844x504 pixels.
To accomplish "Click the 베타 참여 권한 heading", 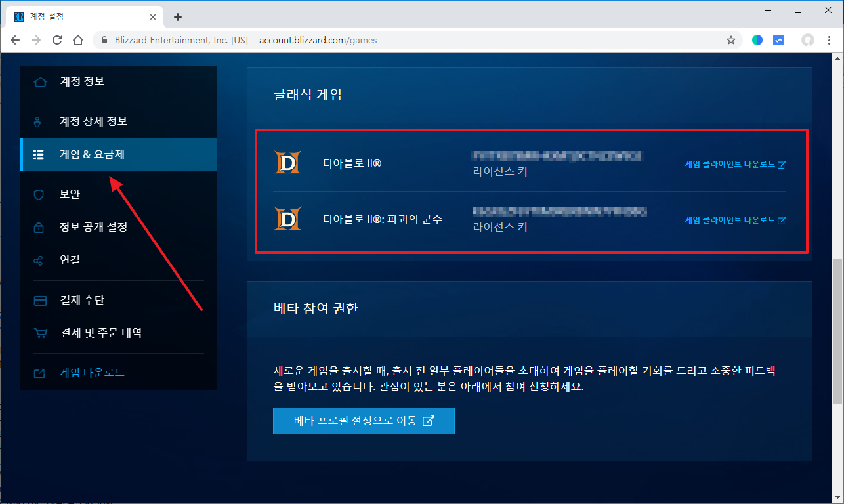I will coord(316,308).
